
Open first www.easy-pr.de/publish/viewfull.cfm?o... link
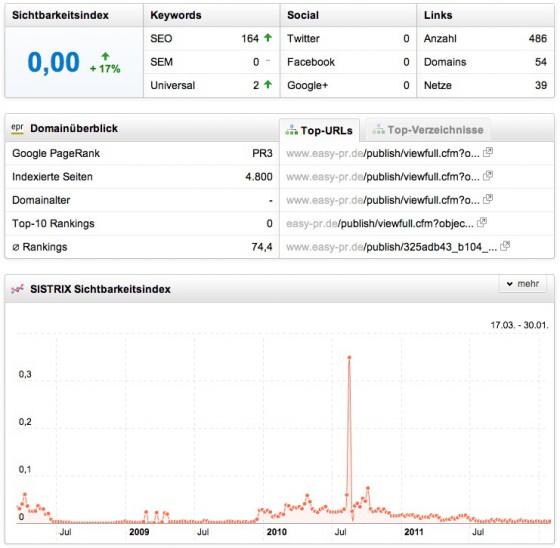[x=383, y=154]
